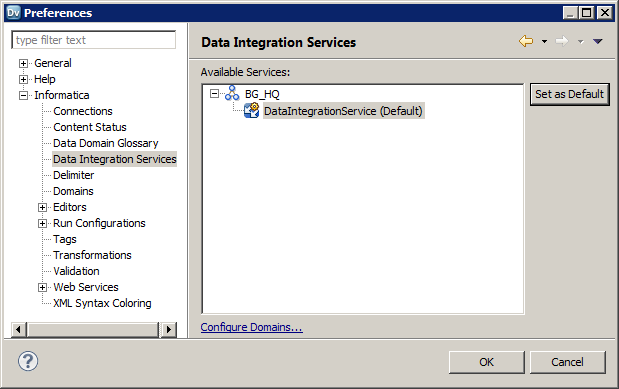Expand the Run Configurations node
Viewport: 619px width, 389px height.
42,224
